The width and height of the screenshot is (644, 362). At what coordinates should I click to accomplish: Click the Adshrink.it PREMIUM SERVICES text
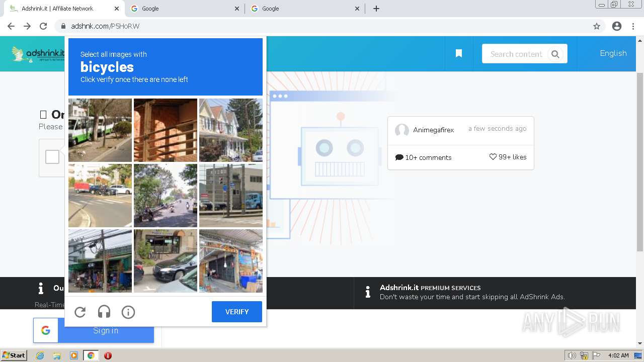(x=430, y=288)
